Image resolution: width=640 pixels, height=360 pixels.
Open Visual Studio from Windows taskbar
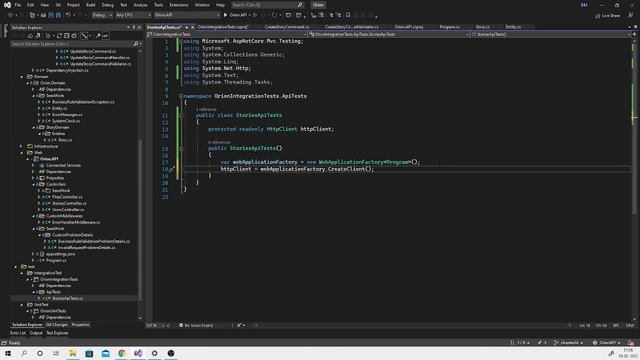click(138, 353)
